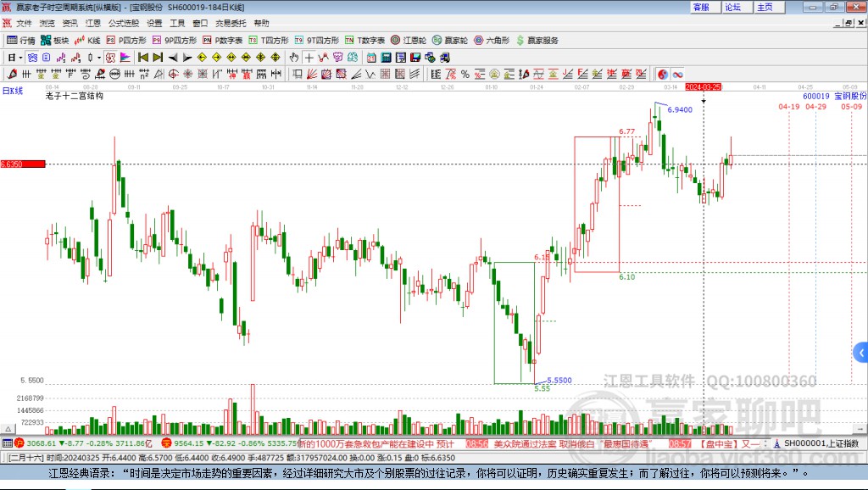Screen dimensions: 868x490
Task: Click the save floppy-disk icon
Action: [415, 58]
